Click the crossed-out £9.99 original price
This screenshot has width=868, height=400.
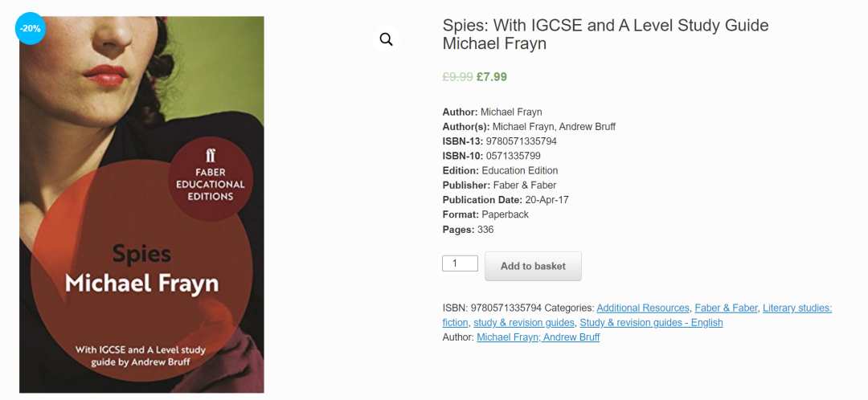(457, 77)
